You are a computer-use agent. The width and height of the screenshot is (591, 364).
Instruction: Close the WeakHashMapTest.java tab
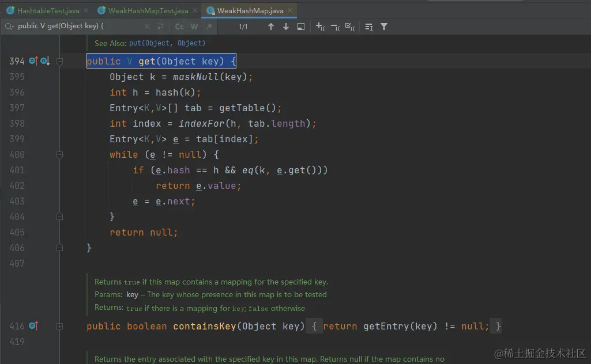coord(194,11)
